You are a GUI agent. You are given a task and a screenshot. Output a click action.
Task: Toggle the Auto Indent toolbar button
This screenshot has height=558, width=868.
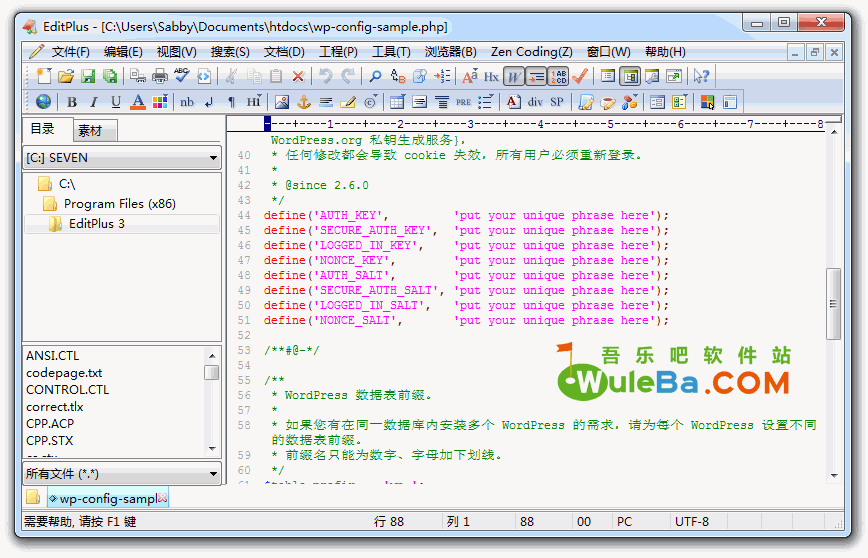[535, 76]
